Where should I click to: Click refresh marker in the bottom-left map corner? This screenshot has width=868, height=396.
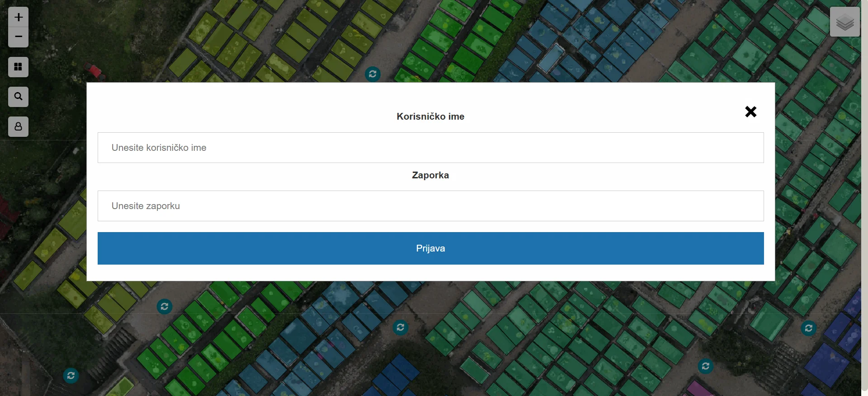(x=71, y=376)
